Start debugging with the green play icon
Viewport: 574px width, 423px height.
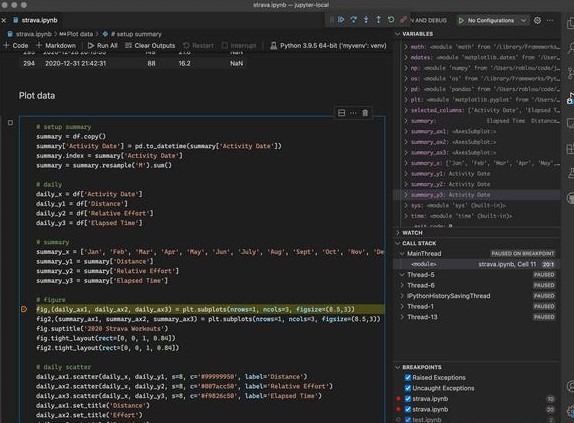click(461, 20)
